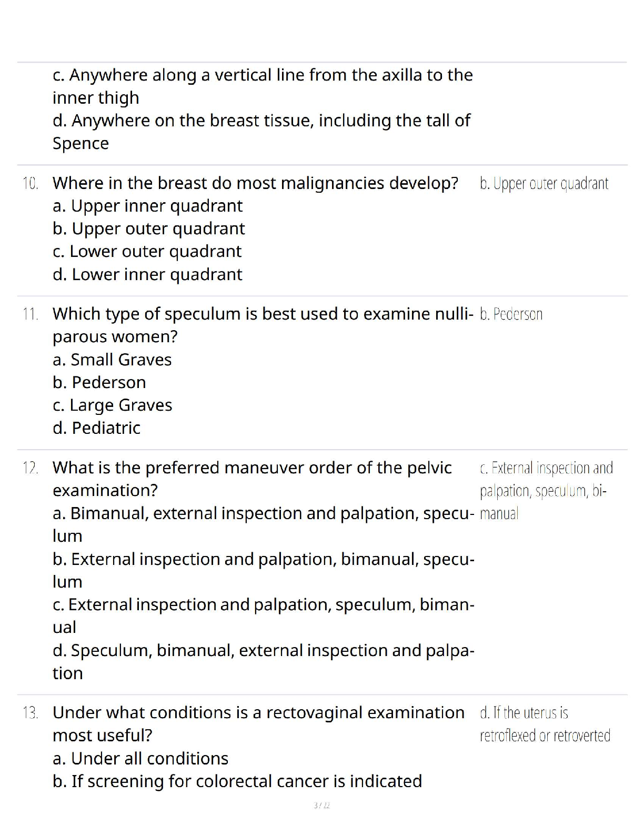Choose the 'c. Large Graves' option
Viewport: 644px width, 834px height.
coord(113,405)
